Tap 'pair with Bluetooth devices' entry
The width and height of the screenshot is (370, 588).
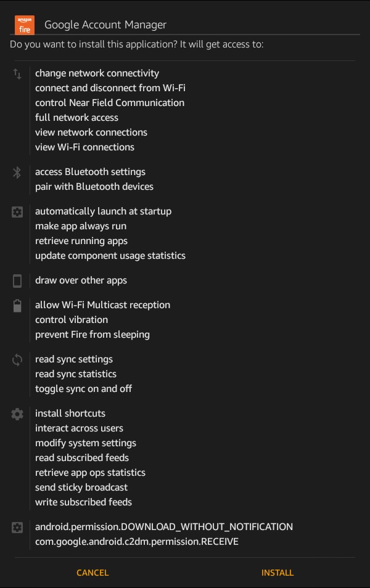pyautogui.click(x=94, y=187)
